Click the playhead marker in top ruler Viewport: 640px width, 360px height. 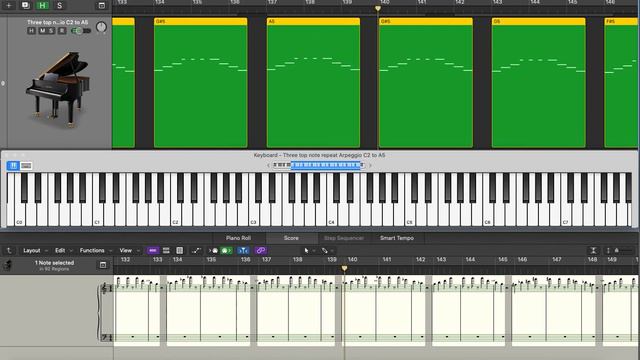coord(378,8)
